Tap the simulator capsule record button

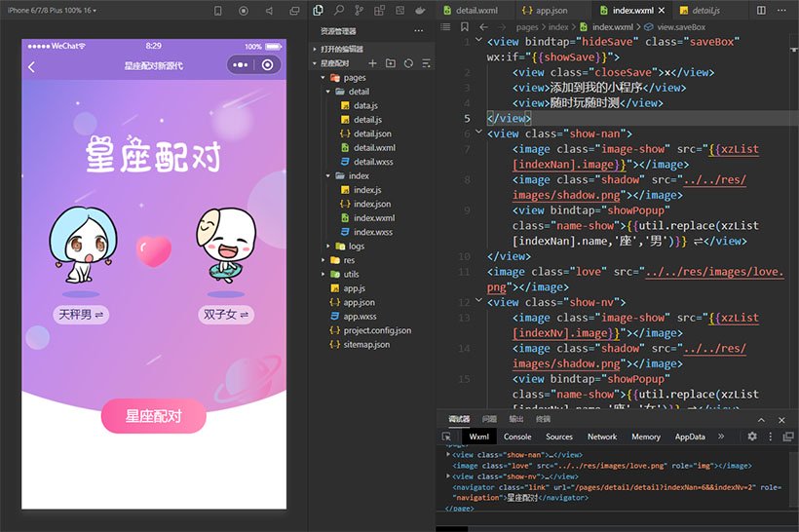(x=267, y=65)
